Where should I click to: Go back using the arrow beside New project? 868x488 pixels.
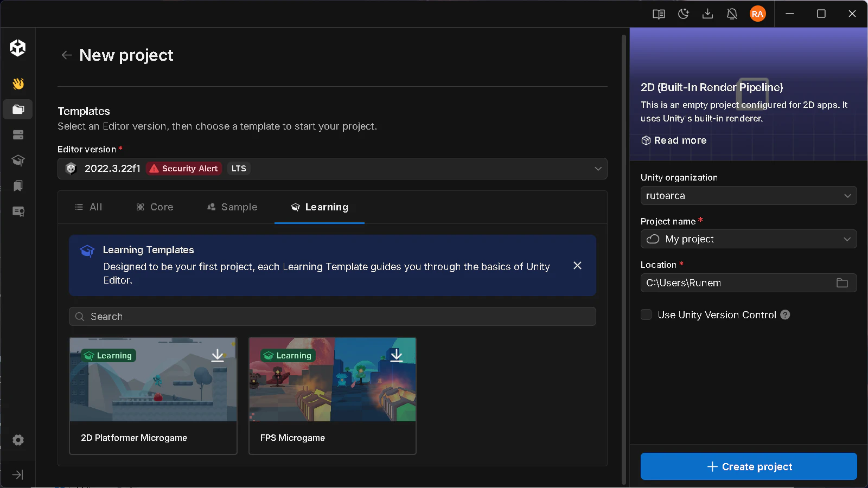pos(67,55)
